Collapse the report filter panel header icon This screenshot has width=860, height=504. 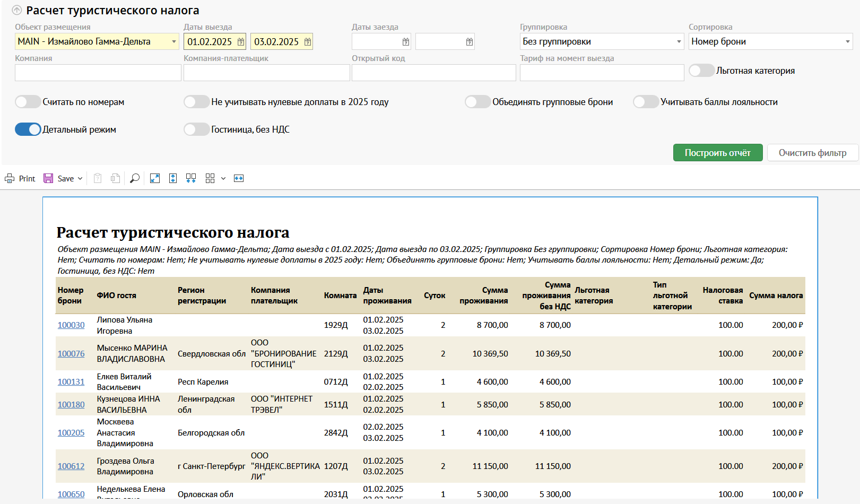17,11
